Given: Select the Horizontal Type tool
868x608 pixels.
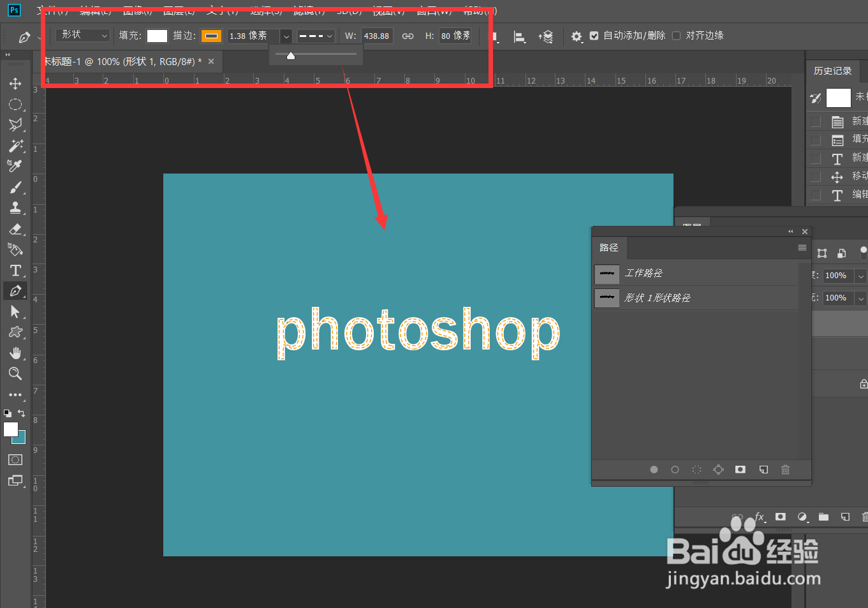Looking at the screenshot, I should [x=15, y=271].
